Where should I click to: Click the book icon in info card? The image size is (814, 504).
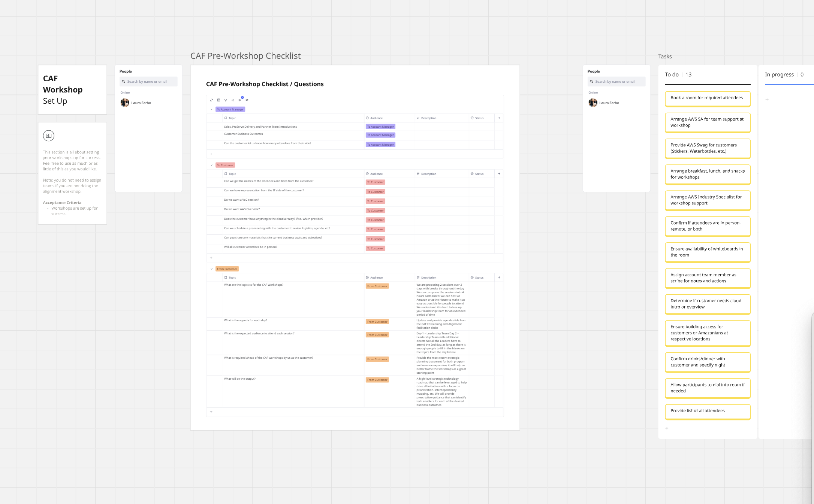click(49, 136)
